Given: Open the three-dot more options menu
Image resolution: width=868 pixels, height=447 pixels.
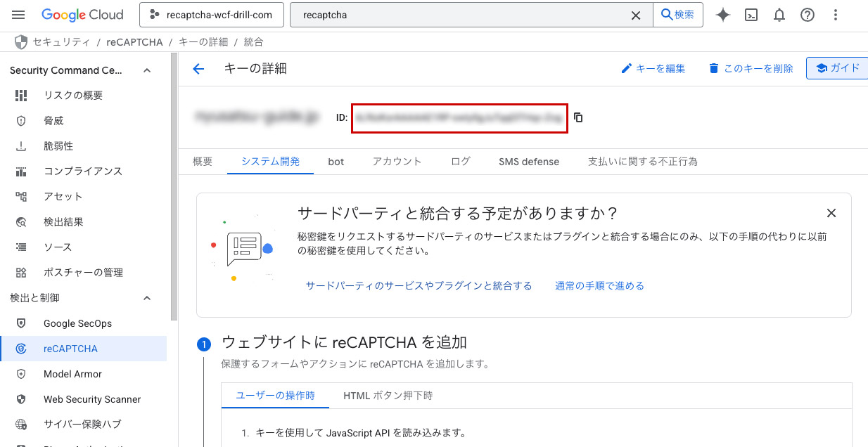Looking at the screenshot, I should coord(836,15).
